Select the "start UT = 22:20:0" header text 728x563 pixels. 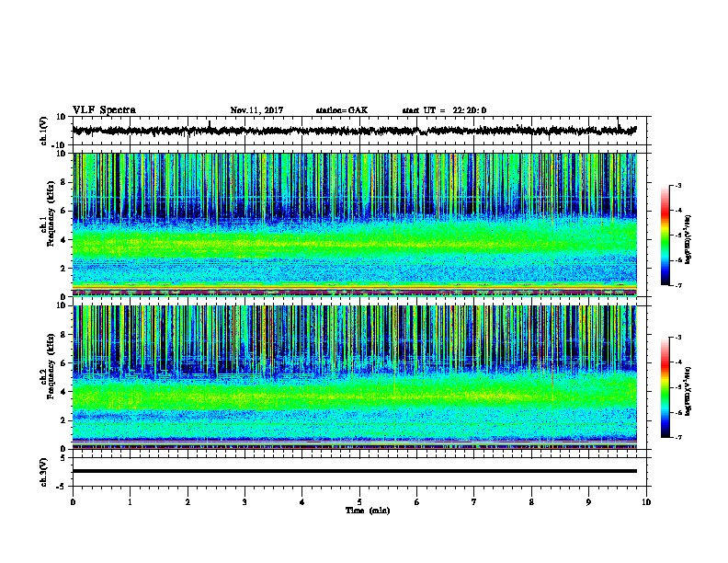(444, 110)
